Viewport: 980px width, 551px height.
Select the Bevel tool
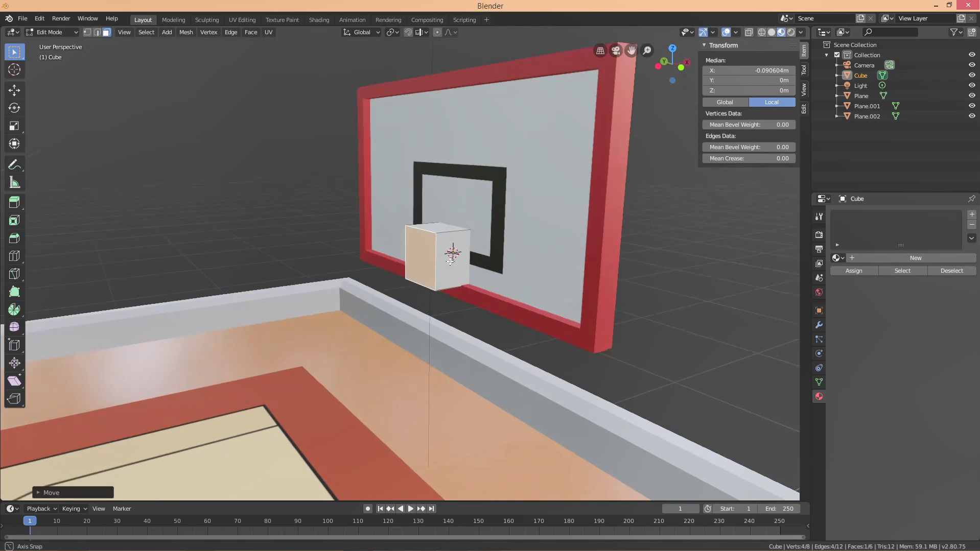point(14,238)
